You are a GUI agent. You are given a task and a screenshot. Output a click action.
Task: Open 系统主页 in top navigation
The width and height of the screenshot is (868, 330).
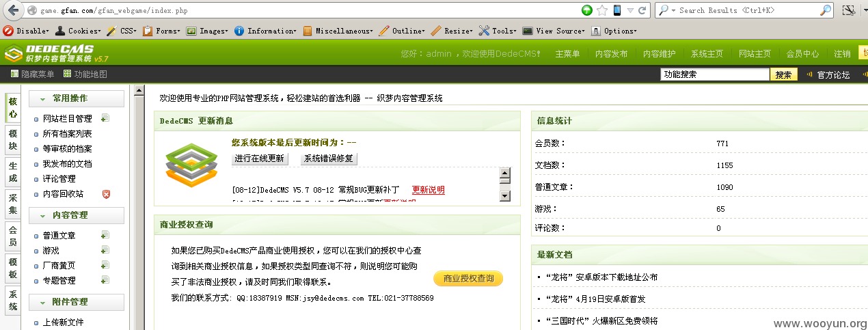pyautogui.click(x=707, y=54)
